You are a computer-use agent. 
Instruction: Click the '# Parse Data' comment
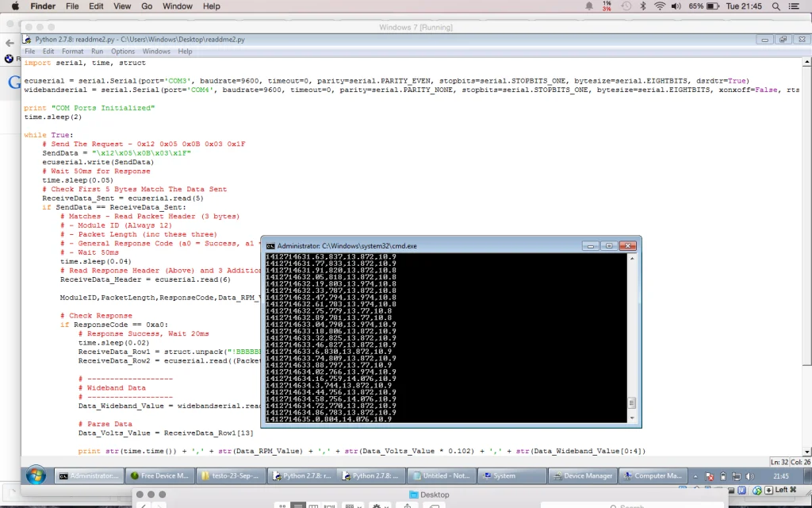click(x=105, y=424)
